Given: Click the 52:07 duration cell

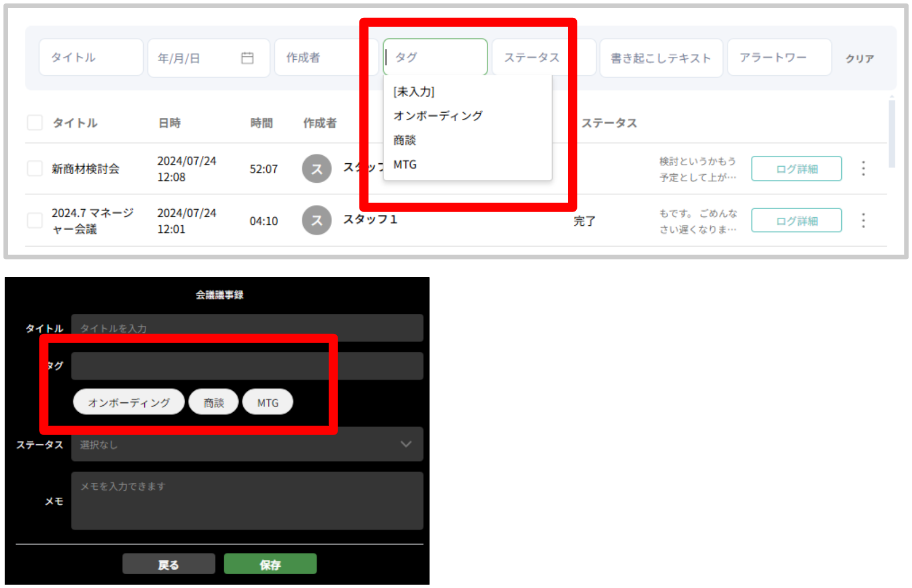Looking at the screenshot, I should click(264, 169).
